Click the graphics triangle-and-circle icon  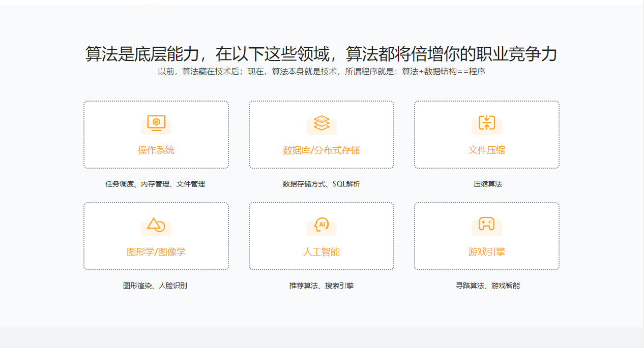pos(156,225)
